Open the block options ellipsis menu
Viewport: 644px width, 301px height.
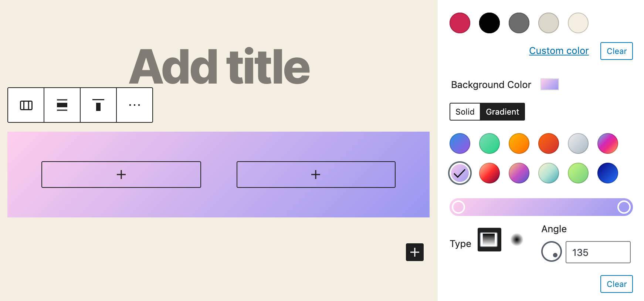pos(135,105)
